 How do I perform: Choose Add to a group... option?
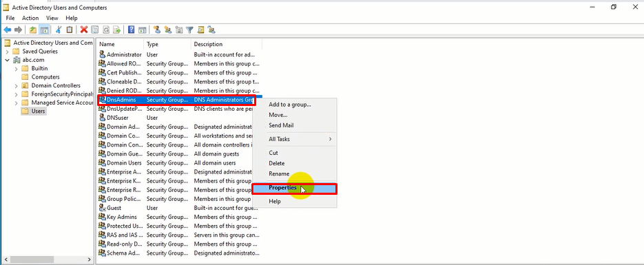(295, 105)
